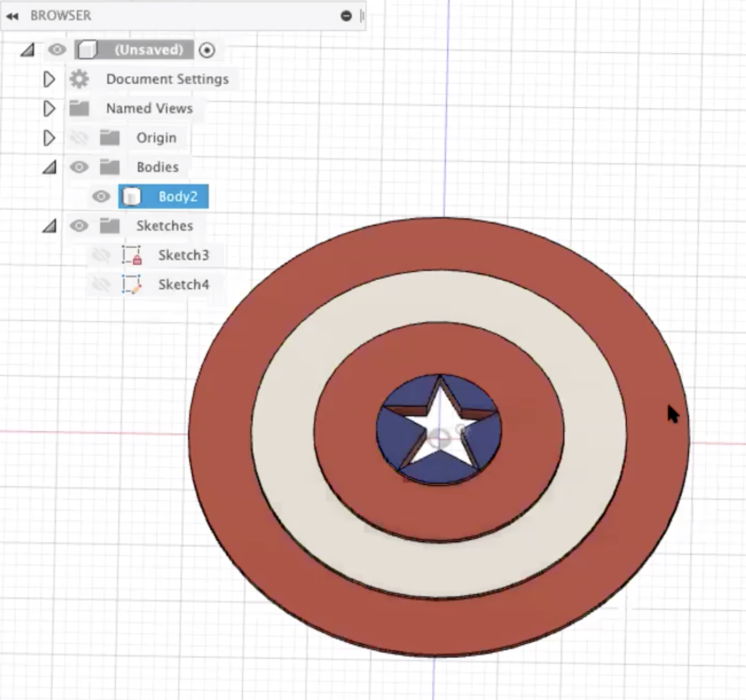Image resolution: width=746 pixels, height=700 pixels.
Task: Click the white star at shield center
Action: tap(441, 416)
